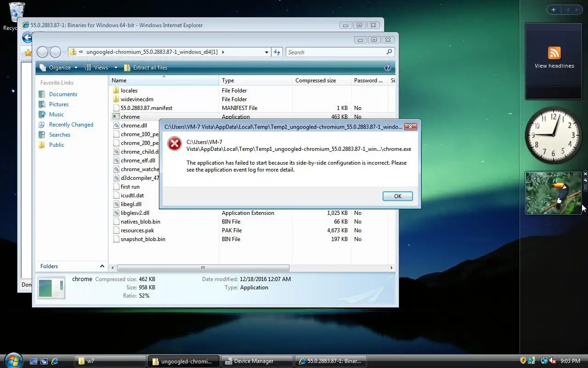Viewport: 588px width, 368px height.
Task: Click the Search input field
Action: [x=335, y=52]
